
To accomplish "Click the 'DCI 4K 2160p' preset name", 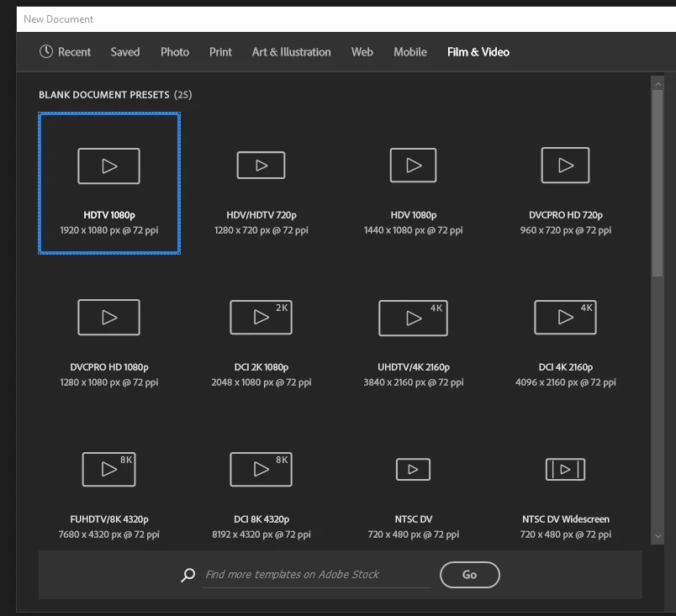I will pyautogui.click(x=566, y=367).
